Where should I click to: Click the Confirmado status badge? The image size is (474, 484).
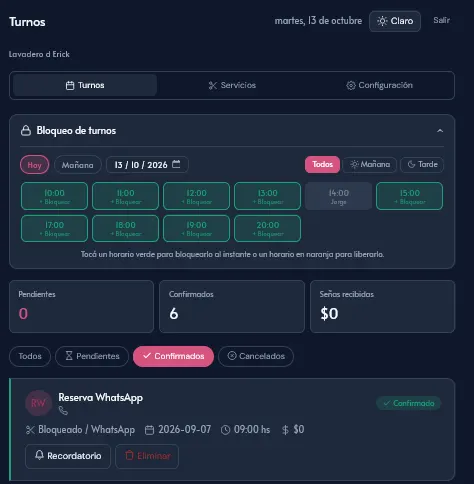(408, 403)
